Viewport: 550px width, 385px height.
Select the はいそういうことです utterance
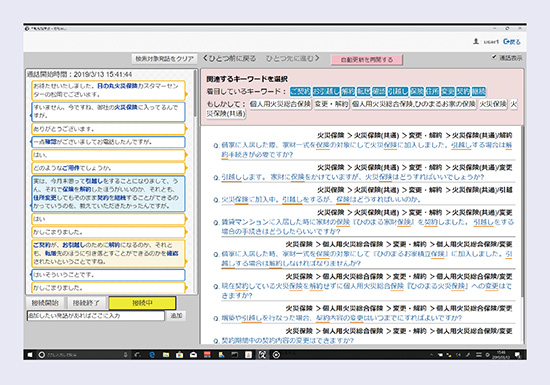click(108, 275)
